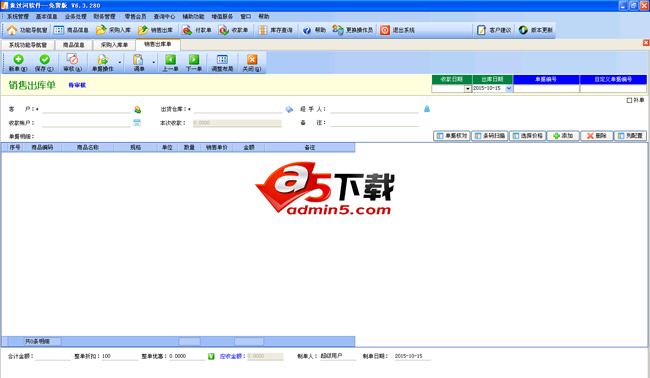650x378 pixels.
Task: Click the 添加 add row button
Action: coord(563,136)
